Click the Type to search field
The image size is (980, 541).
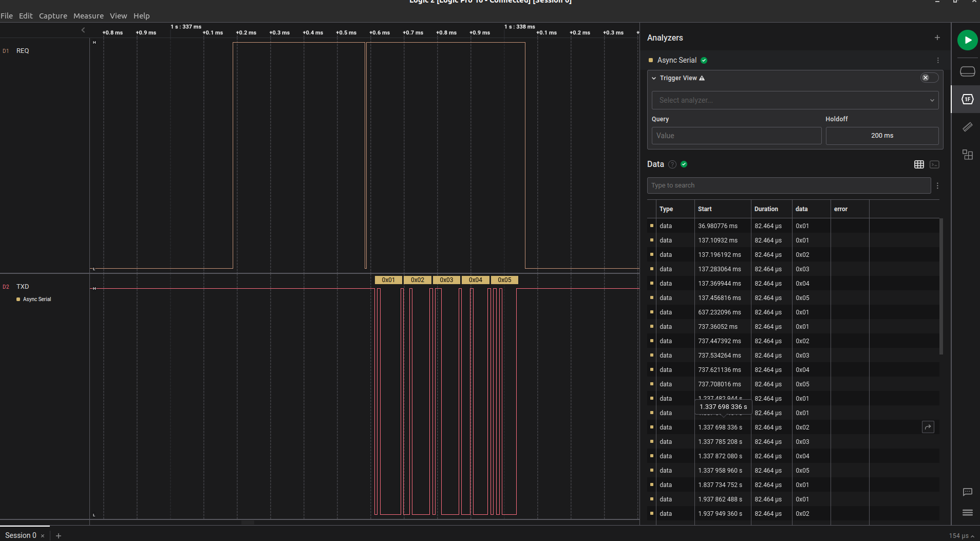(788, 185)
